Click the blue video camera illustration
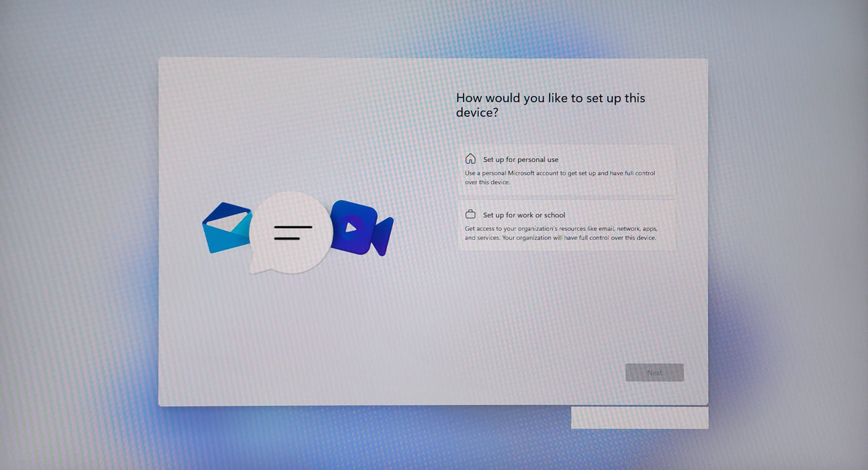The width and height of the screenshot is (868, 470). coord(361,228)
